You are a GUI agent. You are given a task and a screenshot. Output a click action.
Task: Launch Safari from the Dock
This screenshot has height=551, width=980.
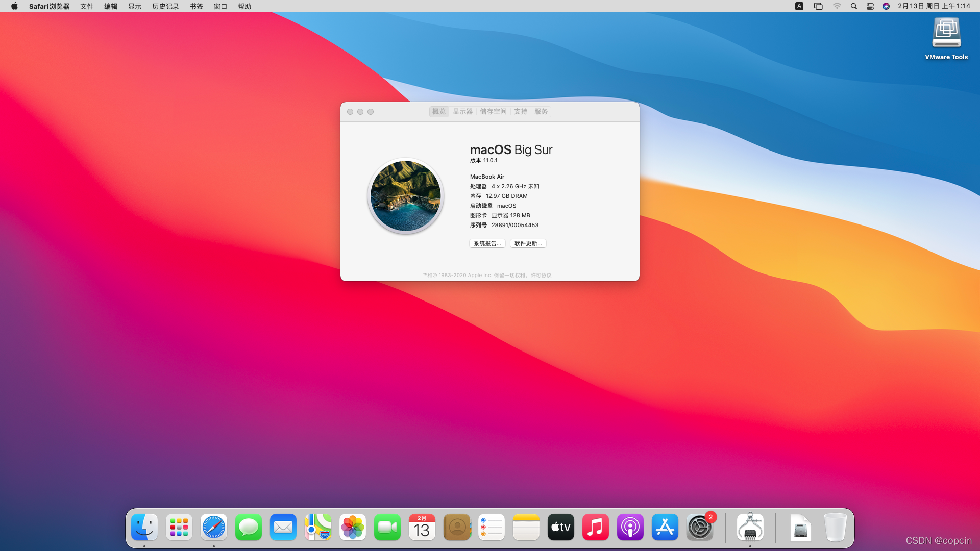click(214, 527)
